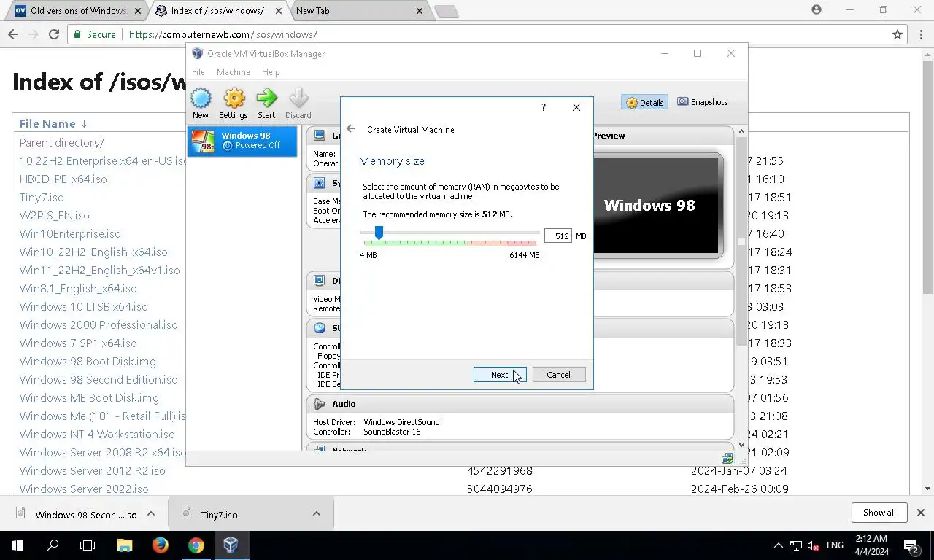Click the wizard help question mark
Screen dimensions: 934x560
[543, 107]
